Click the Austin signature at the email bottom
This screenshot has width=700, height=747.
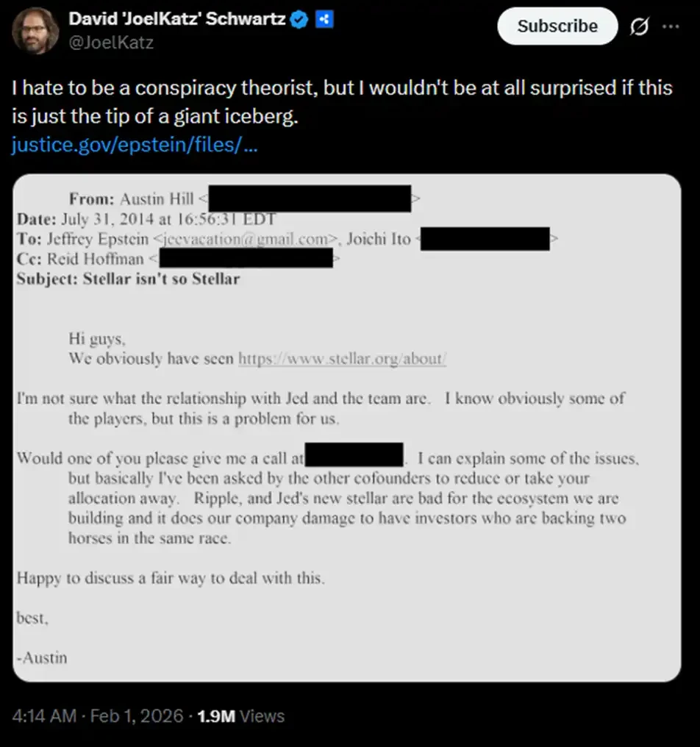click(x=42, y=658)
